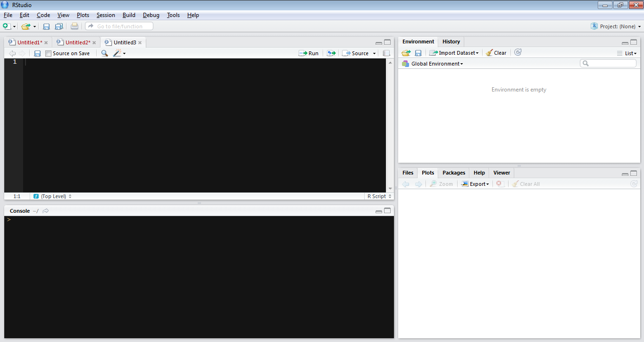Enable the Source on Save checkbox
Image resolution: width=644 pixels, height=342 pixels.
coord(48,53)
